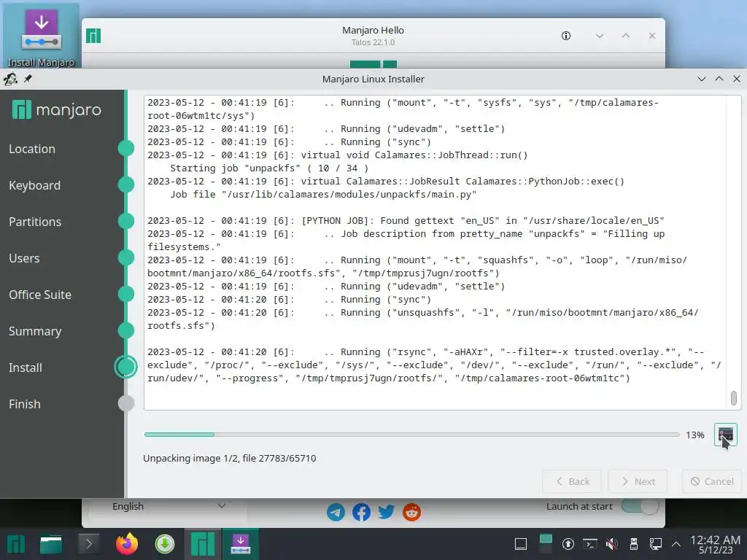
Task: Close the Manjaro Hello window
Action: coord(652,36)
